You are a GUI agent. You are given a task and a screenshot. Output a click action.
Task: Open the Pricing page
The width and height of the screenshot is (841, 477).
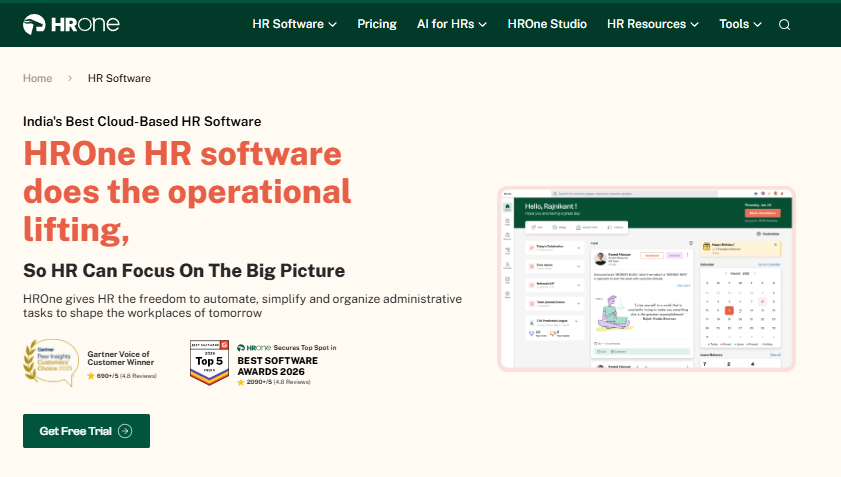click(x=377, y=24)
